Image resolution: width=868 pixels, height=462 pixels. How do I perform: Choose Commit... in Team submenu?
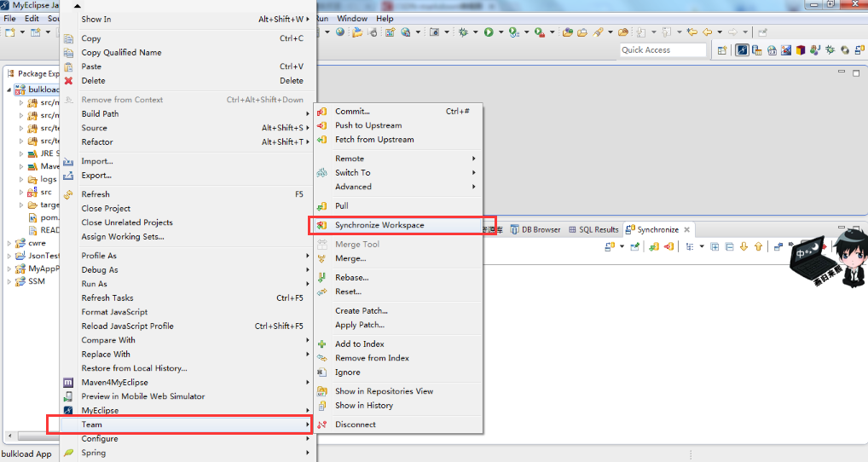[x=396, y=111]
